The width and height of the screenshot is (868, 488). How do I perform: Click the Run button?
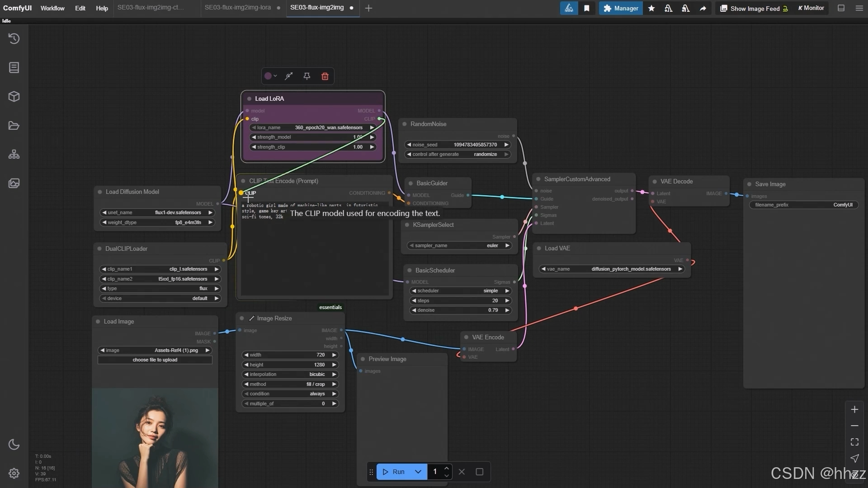[x=394, y=472]
